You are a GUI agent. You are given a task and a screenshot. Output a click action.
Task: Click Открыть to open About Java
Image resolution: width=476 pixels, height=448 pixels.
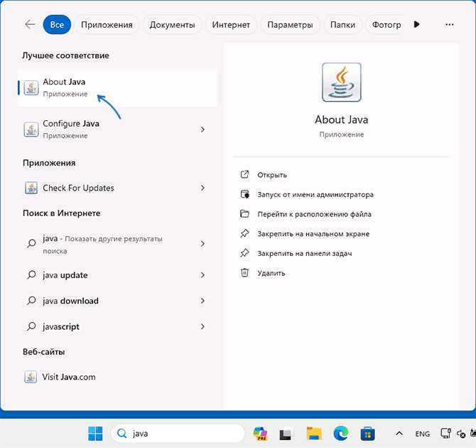coord(273,175)
